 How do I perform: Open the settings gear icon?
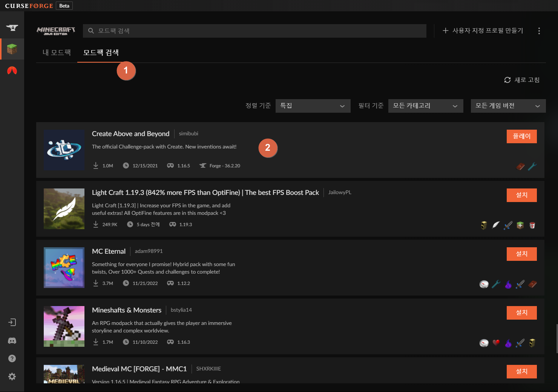[x=12, y=377]
